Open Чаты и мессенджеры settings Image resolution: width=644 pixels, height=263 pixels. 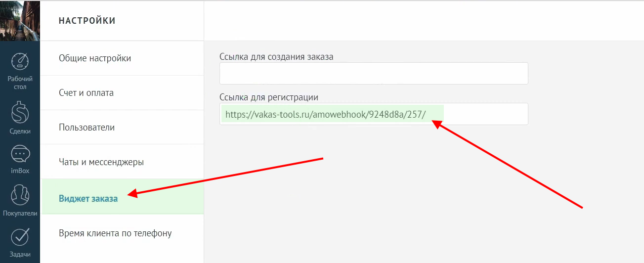point(101,162)
